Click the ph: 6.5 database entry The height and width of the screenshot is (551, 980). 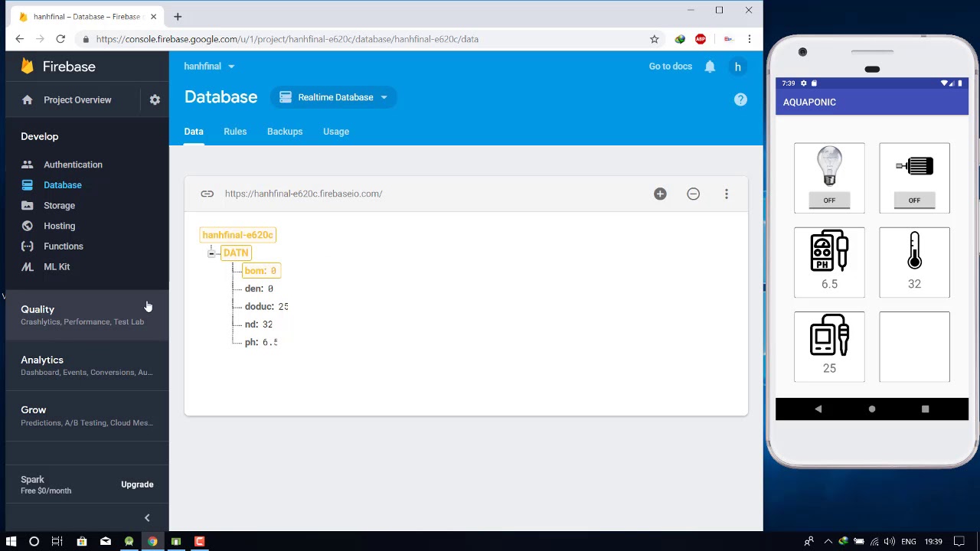261,342
